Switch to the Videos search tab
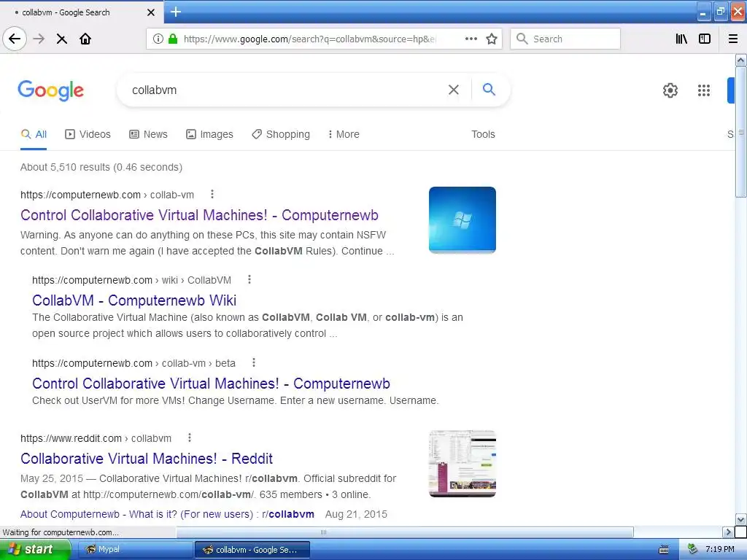This screenshot has height=560, width=747. [88, 134]
